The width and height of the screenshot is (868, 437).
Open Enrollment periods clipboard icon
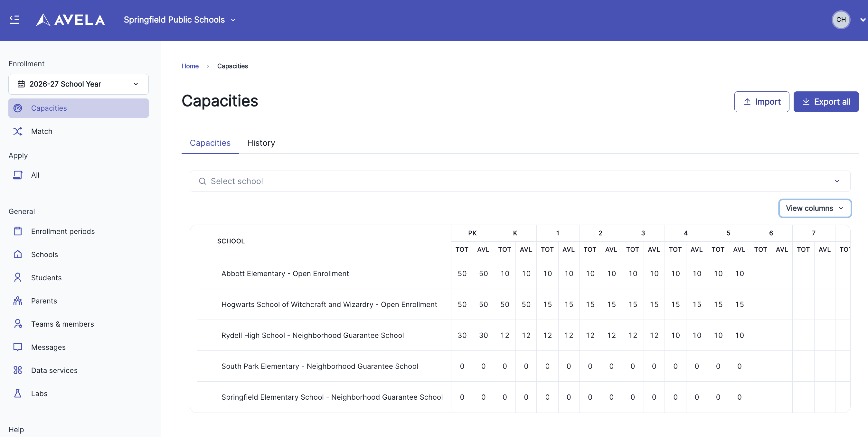pos(17,231)
